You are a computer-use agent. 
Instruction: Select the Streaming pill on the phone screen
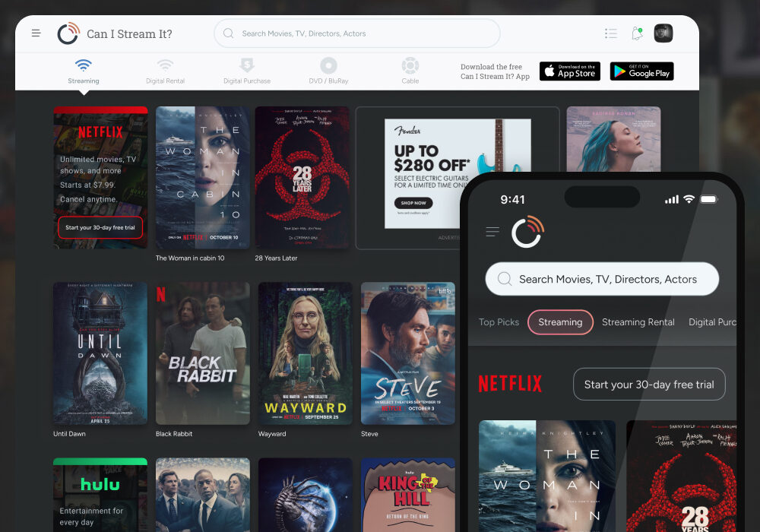pyautogui.click(x=560, y=322)
